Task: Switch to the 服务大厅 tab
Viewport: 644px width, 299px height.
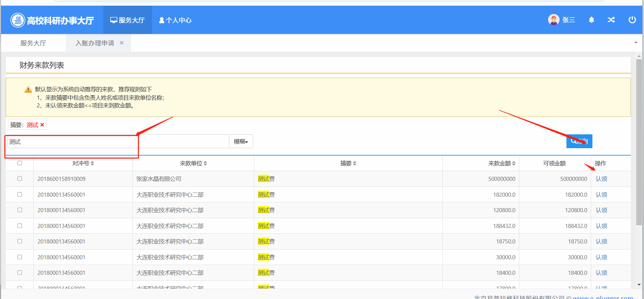Action: coord(33,43)
